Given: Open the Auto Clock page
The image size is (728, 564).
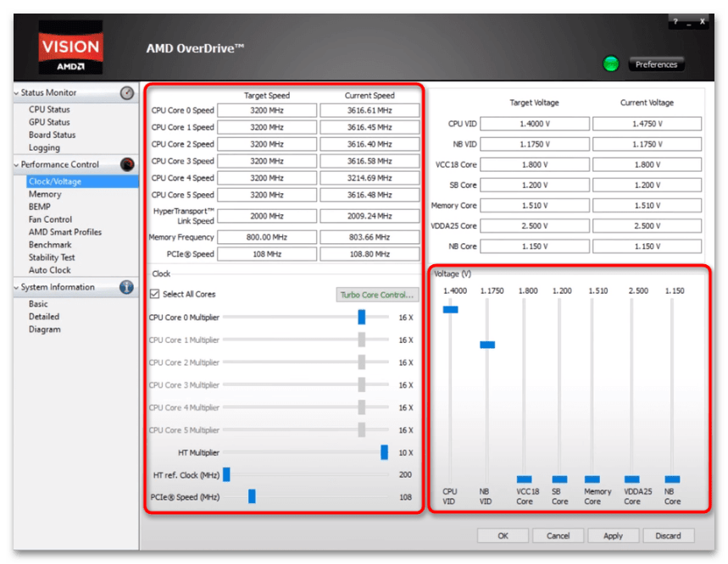Looking at the screenshot, I should pyautogui.click(x=50, y=270).
